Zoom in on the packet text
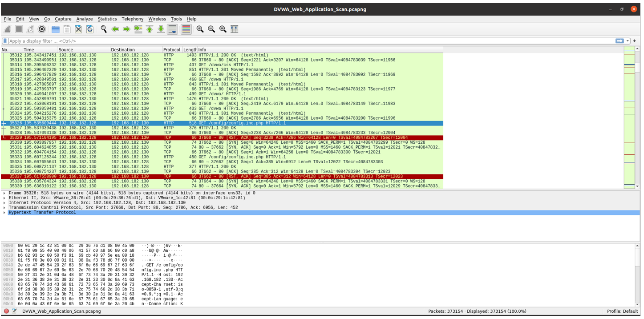 [x=200, y=29]
